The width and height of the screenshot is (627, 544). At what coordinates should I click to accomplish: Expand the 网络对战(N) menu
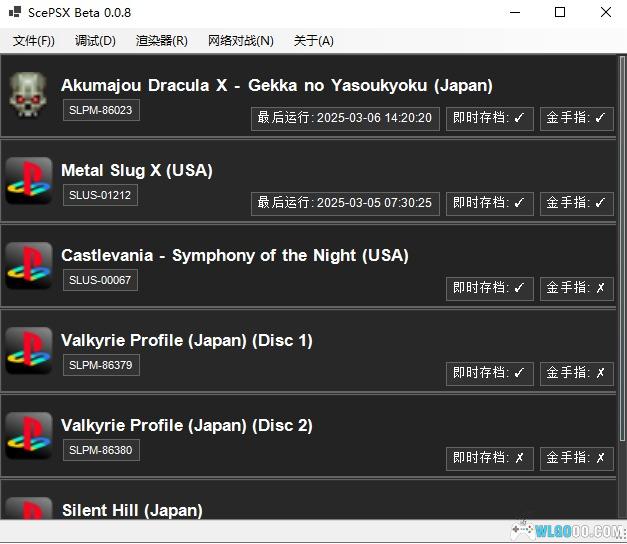tap(240, 41)
